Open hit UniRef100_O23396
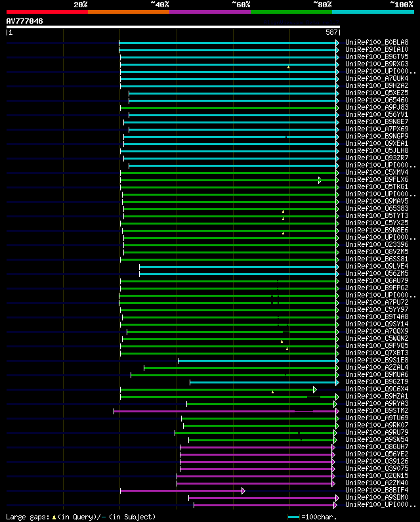 (x=377, y=245)
